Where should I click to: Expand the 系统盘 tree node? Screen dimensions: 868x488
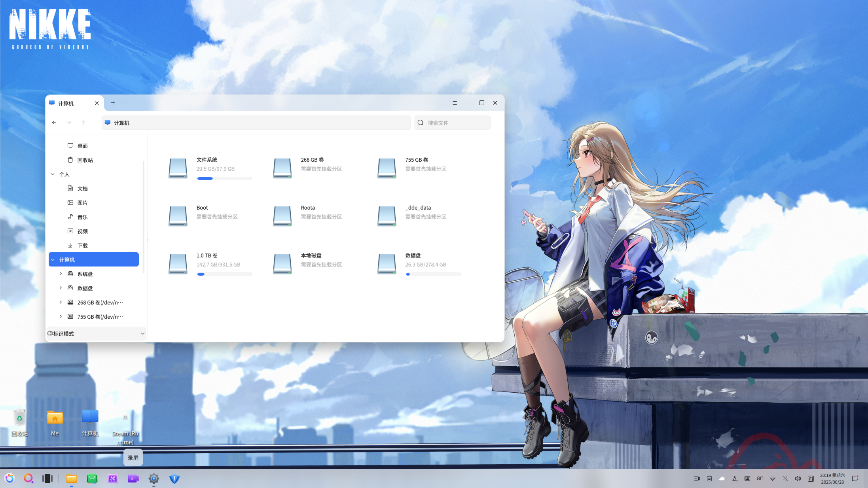pyautogui.click(x=61, y=274)
